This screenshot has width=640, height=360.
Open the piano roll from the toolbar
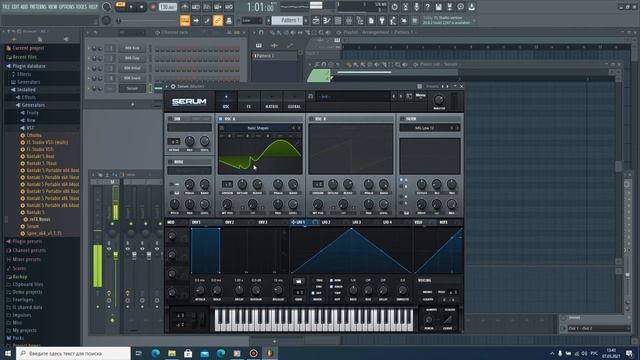(x=327, y=20)
